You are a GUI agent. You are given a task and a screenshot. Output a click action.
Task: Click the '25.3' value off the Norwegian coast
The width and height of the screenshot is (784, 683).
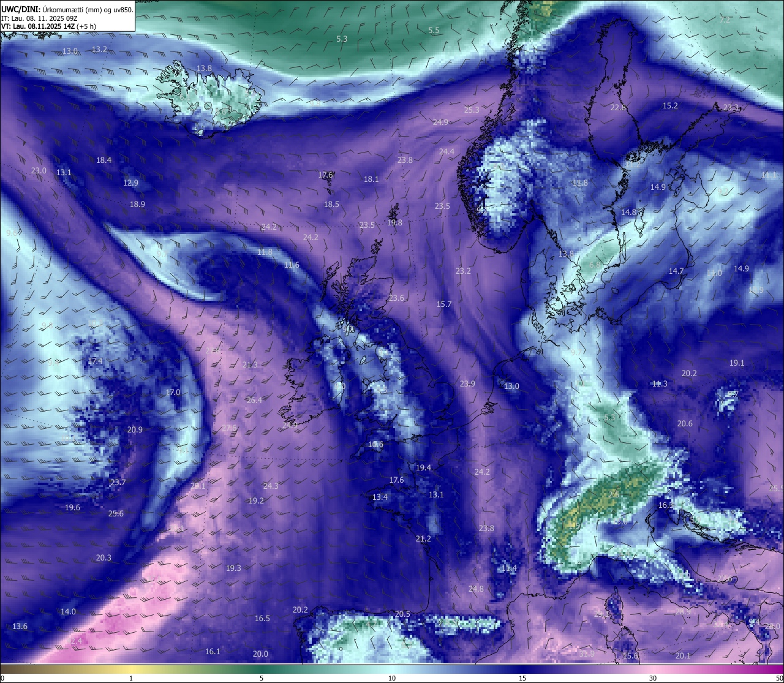(x=472, y=110)
